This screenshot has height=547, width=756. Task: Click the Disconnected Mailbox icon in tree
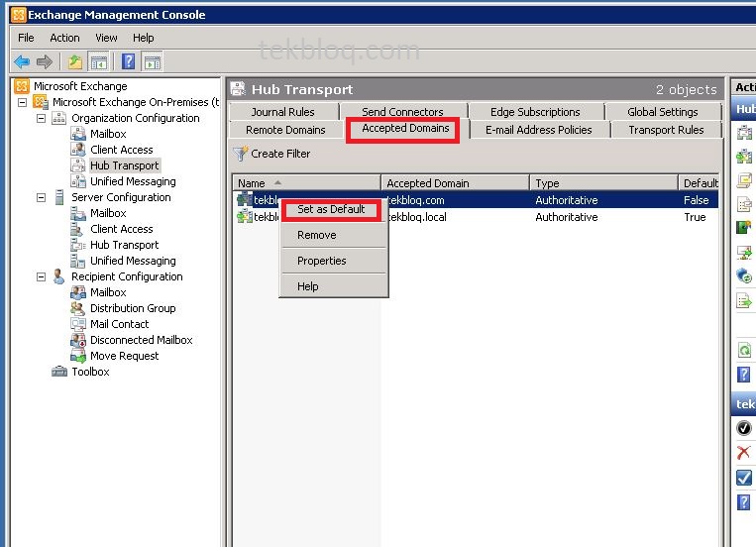point(78,340)
